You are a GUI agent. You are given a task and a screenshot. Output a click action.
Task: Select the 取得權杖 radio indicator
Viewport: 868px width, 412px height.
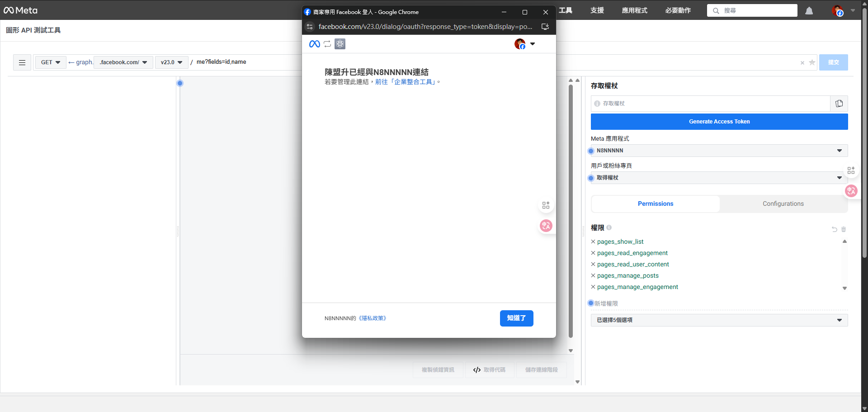point(591,178)
